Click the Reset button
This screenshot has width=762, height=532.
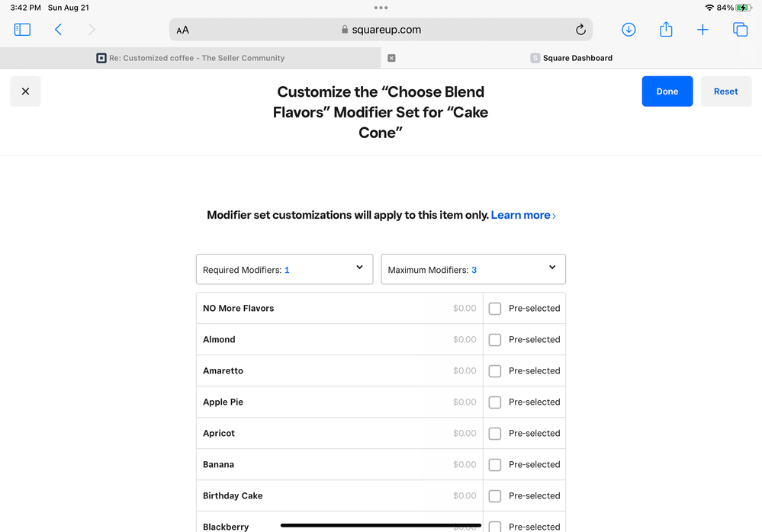pyautogui.click(x=725, y=91)
